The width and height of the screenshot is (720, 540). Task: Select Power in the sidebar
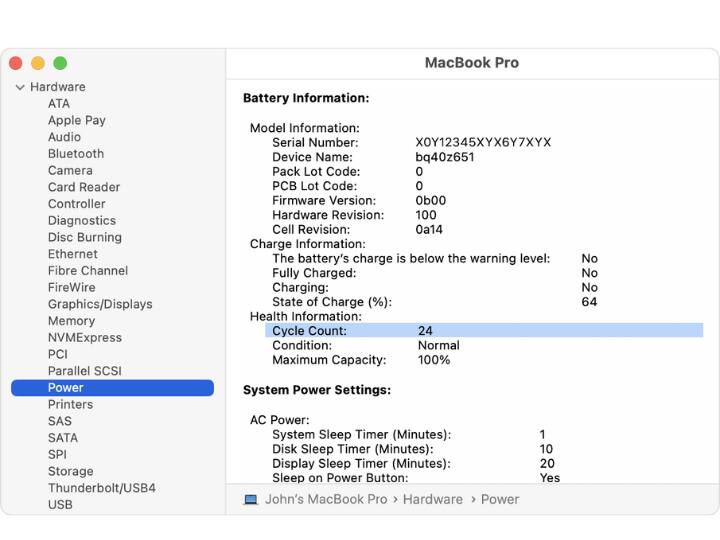point(66,388)
